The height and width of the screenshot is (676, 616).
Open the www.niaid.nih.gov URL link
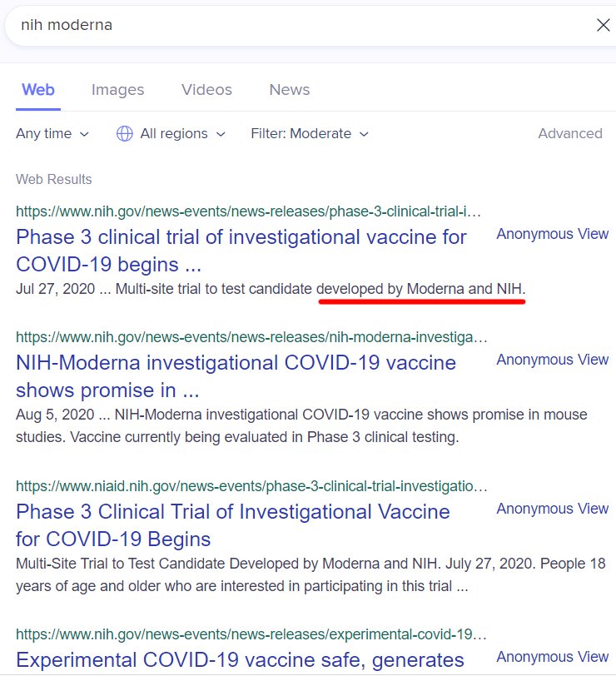[251, 486]
